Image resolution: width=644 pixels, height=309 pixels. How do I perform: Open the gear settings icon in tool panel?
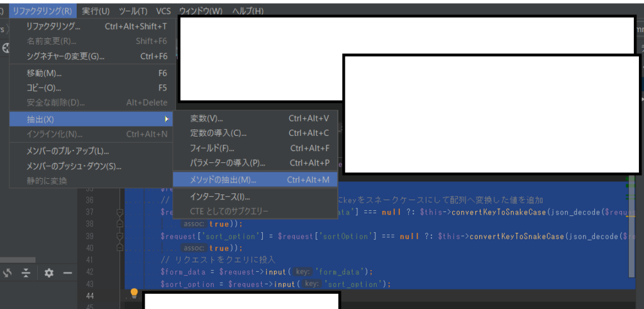(49, 272)
